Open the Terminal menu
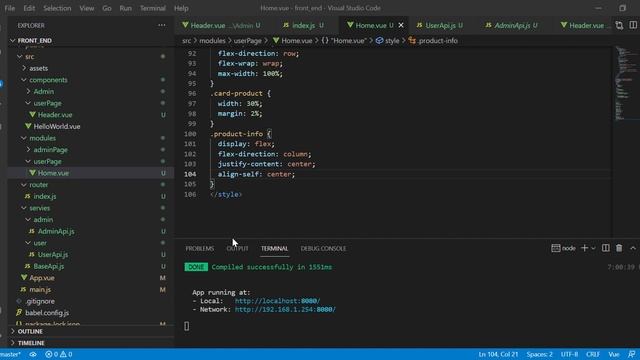Screen dimensions: 640x360 pos(153,8)
